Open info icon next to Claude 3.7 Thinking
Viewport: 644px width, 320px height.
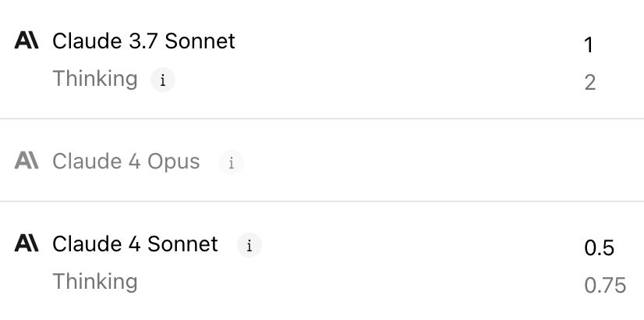(162, 80)
